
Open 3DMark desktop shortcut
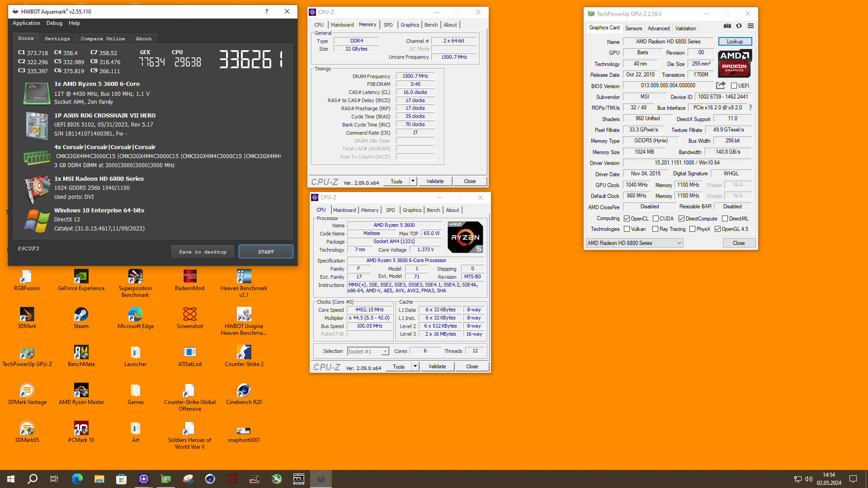click(27, 318)
